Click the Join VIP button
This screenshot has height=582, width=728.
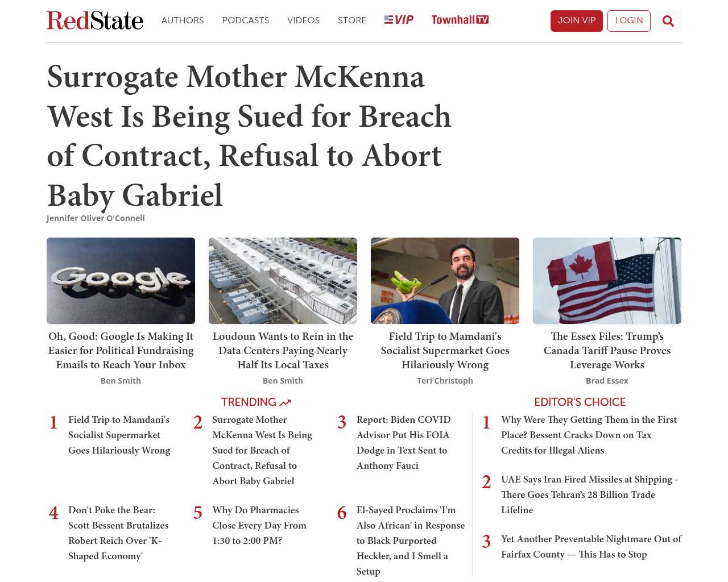tap(577, 21)
